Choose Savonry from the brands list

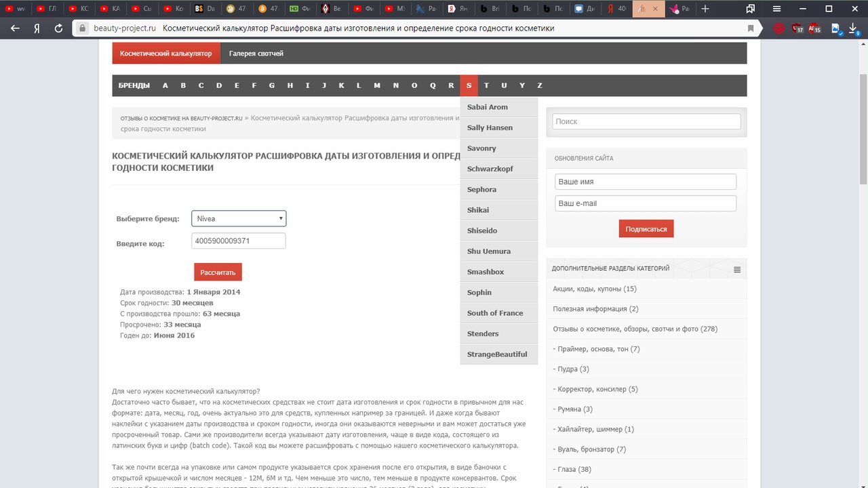point(498,148)
